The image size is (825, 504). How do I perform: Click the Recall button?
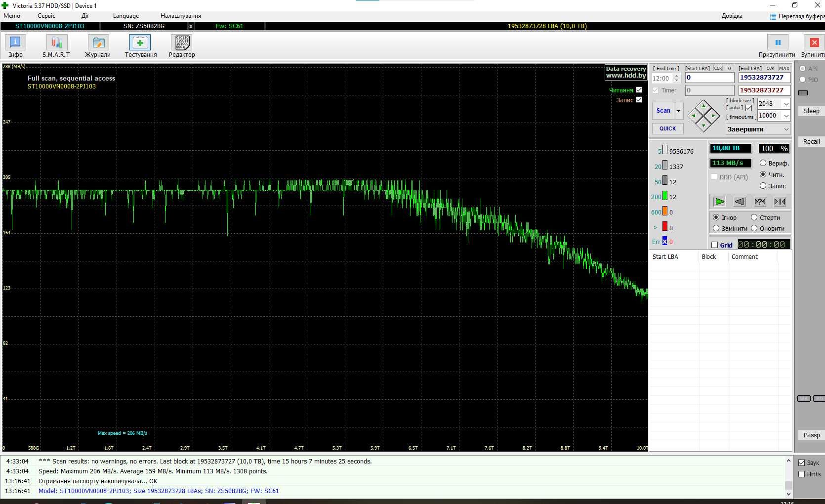[811, 142]
